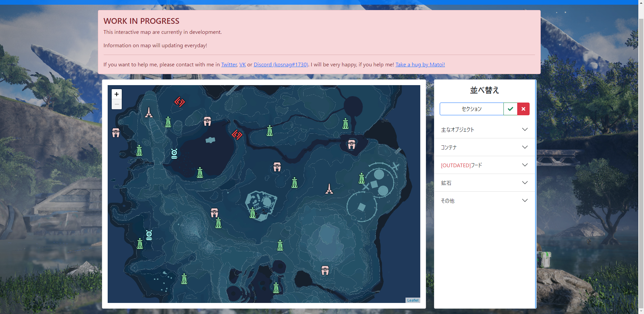Click the WORK IN PROGRESS heading
This screenshot has height=314, width=644.
pos(141,21)
